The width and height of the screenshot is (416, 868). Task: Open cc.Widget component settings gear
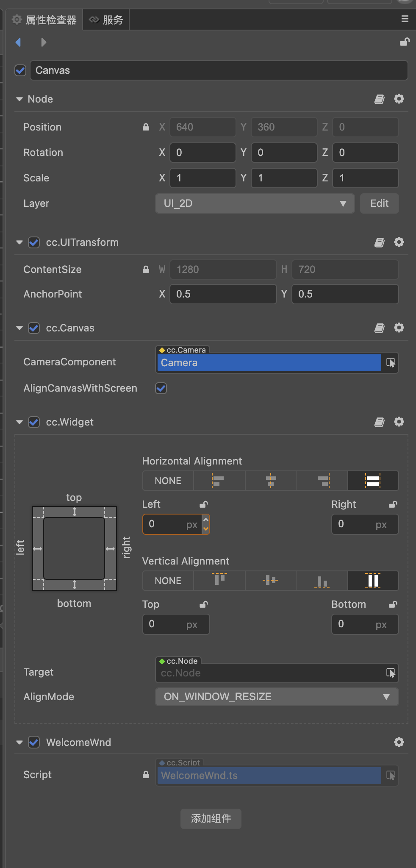pos(399,422)
